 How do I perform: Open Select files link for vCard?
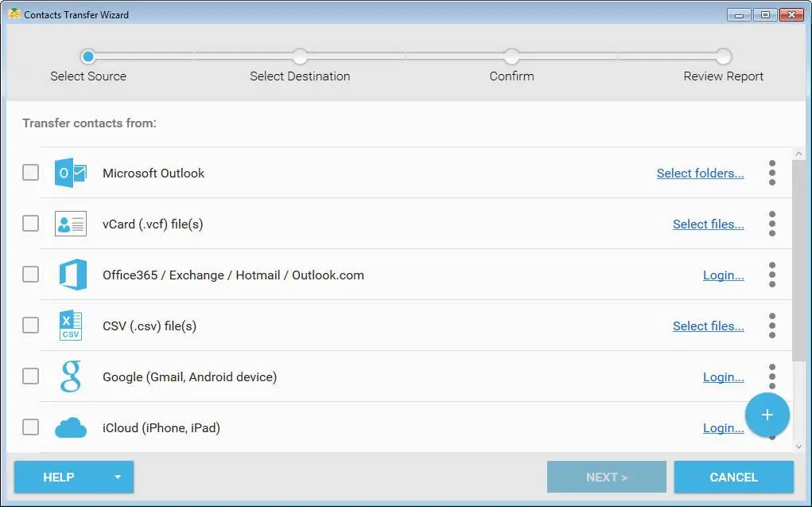709,224
